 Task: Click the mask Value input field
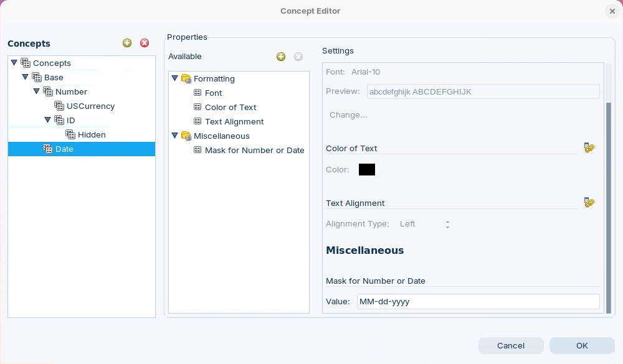click(x=477, y=302)
